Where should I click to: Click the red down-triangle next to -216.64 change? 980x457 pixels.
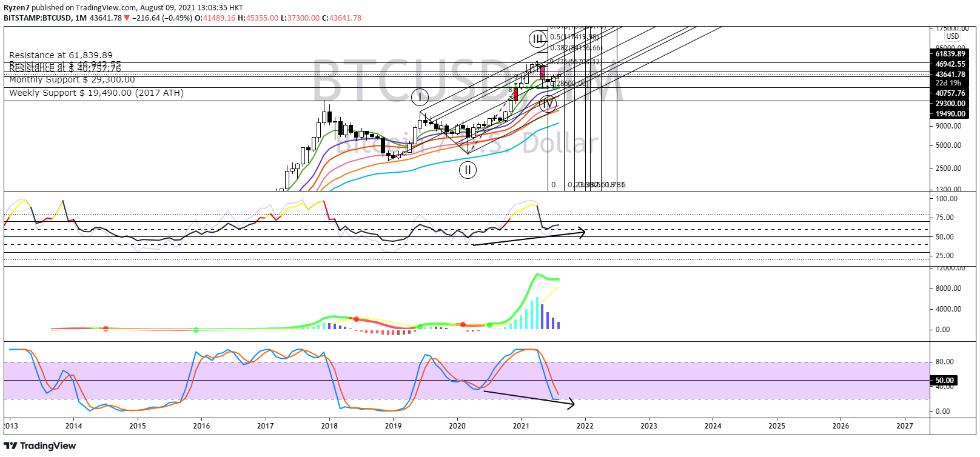tap(127, 18)
